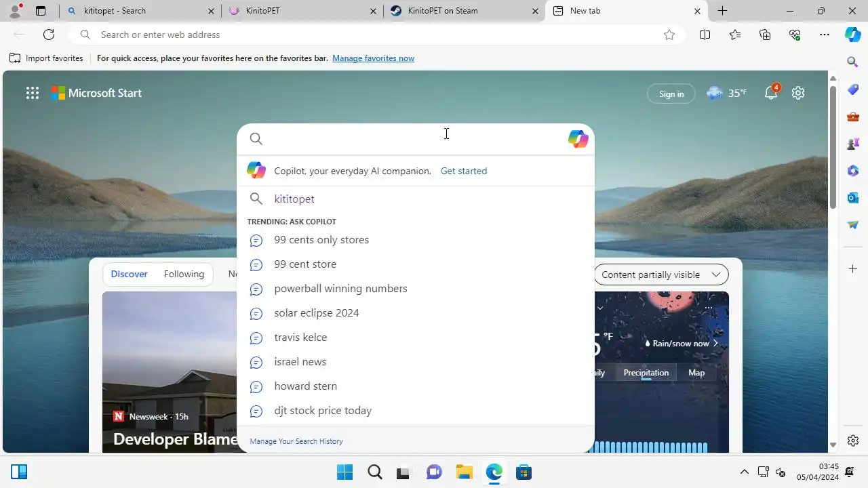Screen dimensions: 868x488
Task: Choose travis kelce suggestion
Action: 416,338
